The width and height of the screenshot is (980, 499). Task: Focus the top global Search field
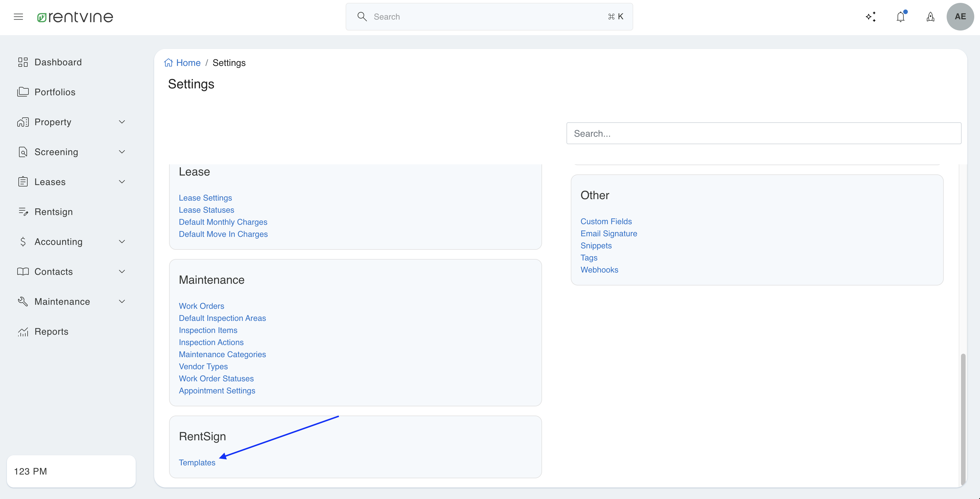(x=489, y=17)
